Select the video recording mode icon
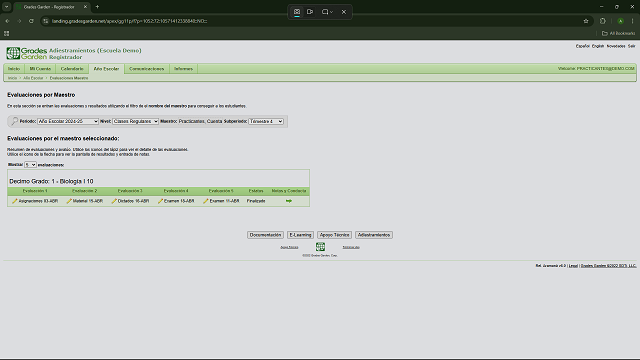The width and height of the screenshot is (640, 360). 310,12
